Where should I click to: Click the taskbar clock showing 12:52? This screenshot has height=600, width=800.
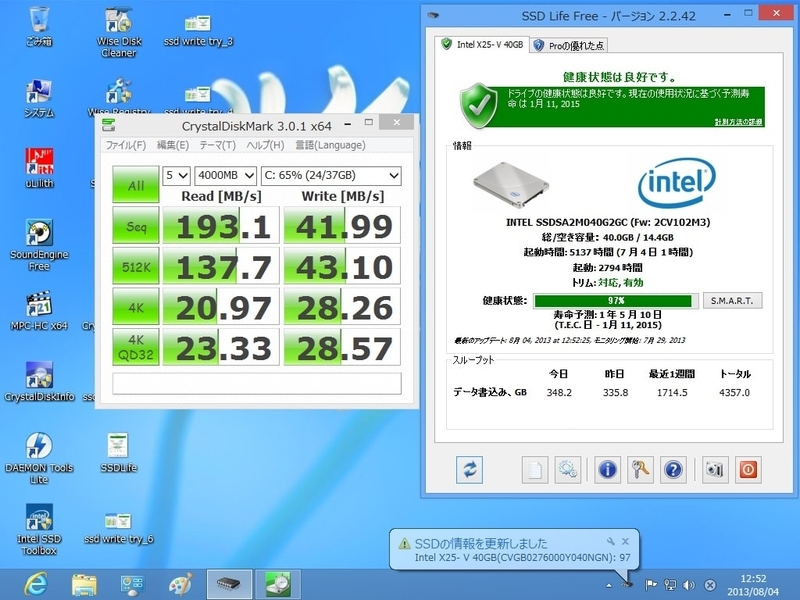pyautogui.click(x=753, y=585)
